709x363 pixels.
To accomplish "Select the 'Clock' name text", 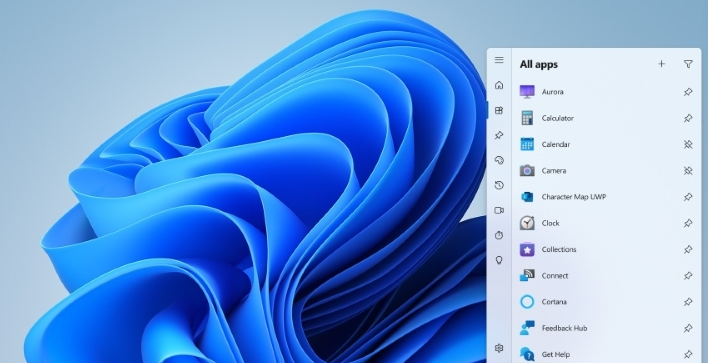I will (550, 223).
